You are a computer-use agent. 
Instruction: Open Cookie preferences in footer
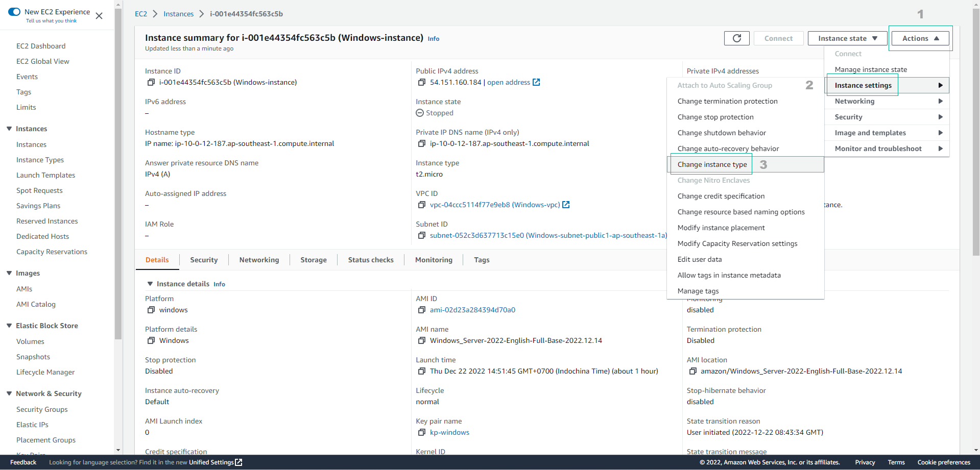tap(944, 462)
